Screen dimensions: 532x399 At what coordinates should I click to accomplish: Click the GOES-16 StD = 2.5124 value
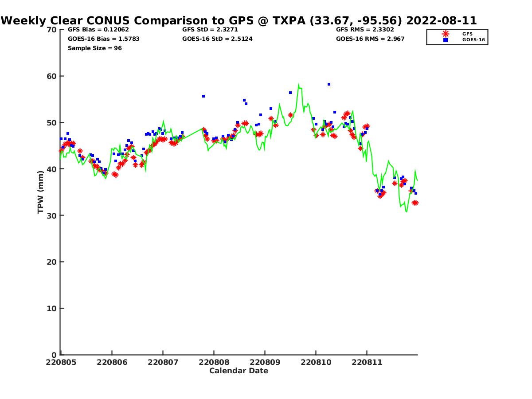click(x=217, y=39)
